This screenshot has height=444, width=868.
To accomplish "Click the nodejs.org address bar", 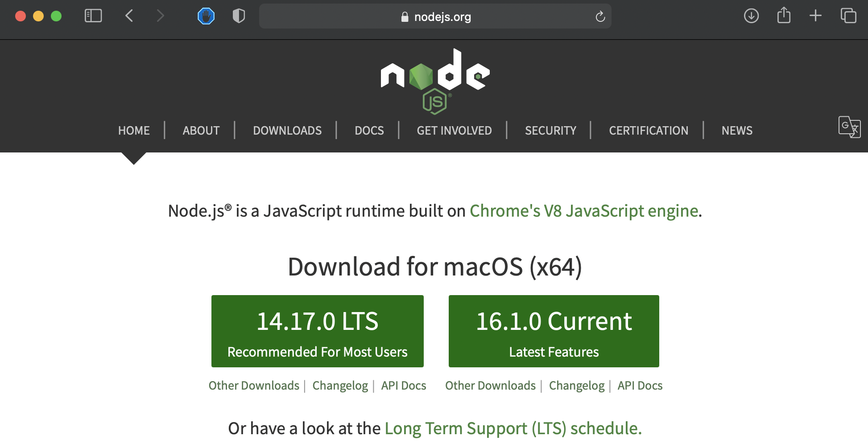I will click(x=435, y=16).
